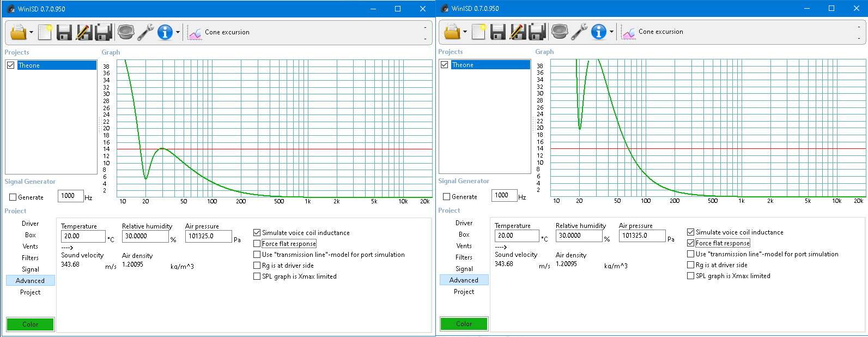Screen dimensions: 868x337
Task: Click WinISD title bar app icon, left window
Action: [x=10, y=9]
